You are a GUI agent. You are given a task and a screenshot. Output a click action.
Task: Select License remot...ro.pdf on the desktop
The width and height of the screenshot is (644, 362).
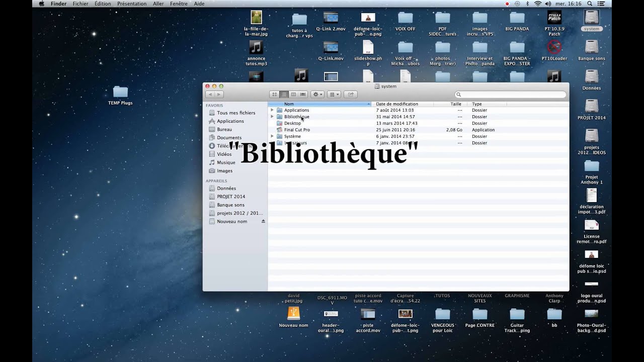coord(592,231)
